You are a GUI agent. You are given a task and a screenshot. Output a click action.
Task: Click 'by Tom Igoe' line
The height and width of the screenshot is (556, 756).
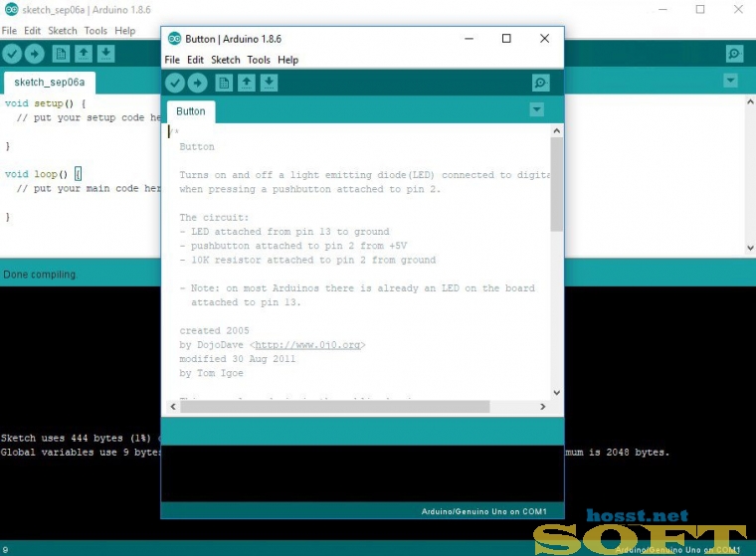click(x=211, y=373)
